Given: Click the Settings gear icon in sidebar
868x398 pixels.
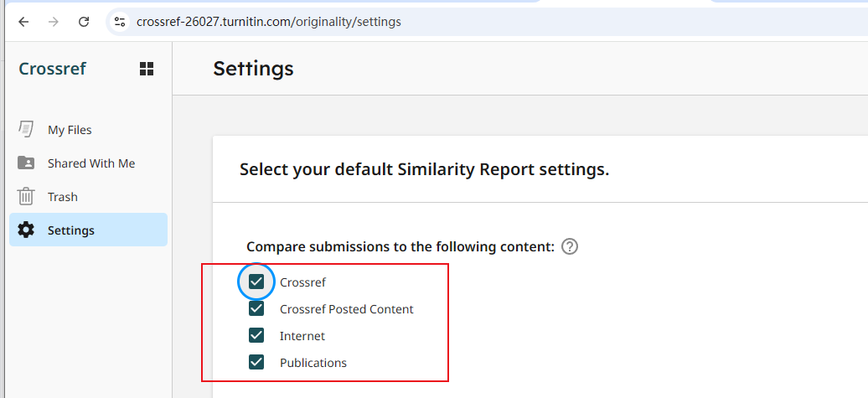Looking at the screenshot, I should pos(25,230).
